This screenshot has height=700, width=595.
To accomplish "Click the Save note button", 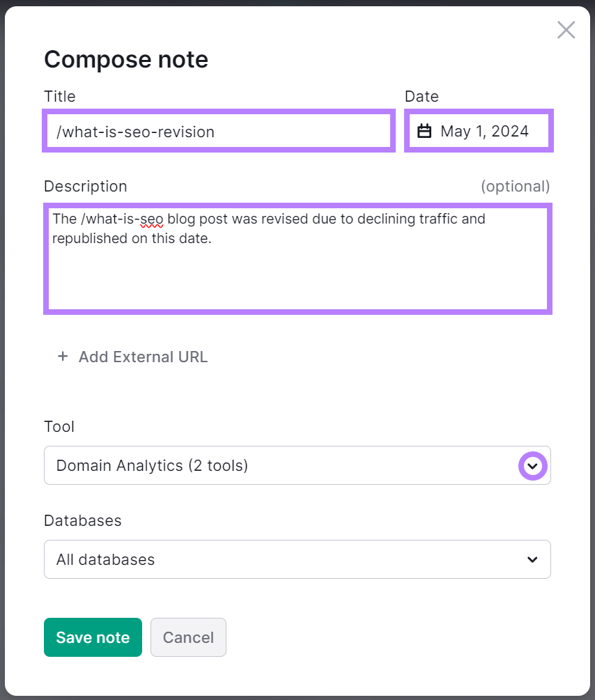I will pyautogui.click(x=93, y=637).
